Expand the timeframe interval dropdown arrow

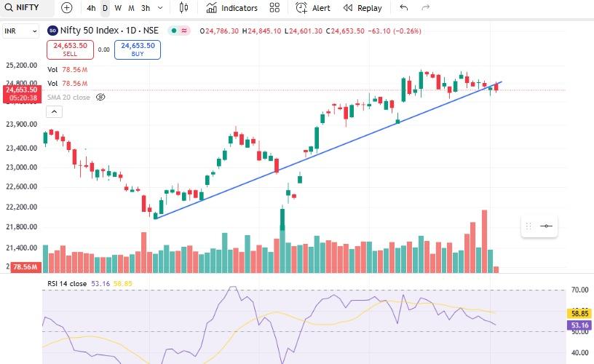[x=160, y=8]
